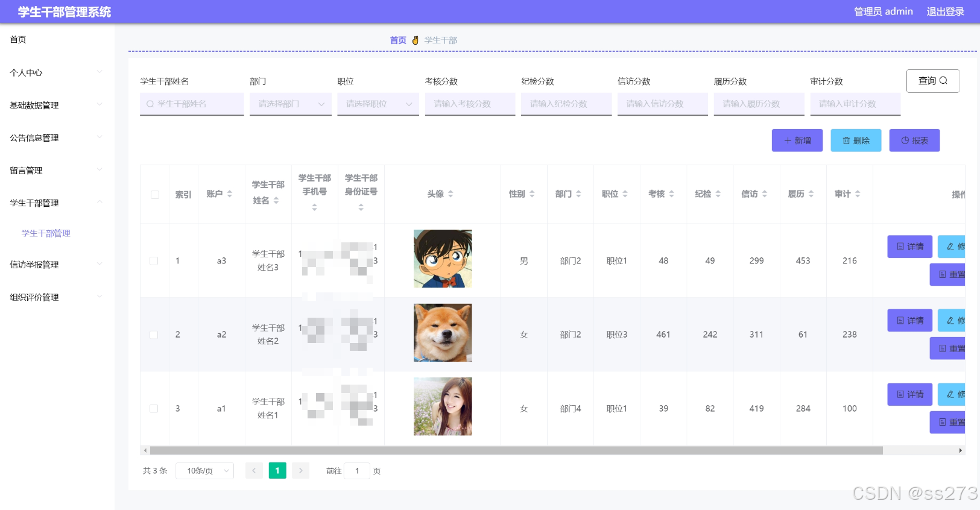Expand the 个人中心 sidebar menu
Image resolution: width=980 pixels, height=510 pixels.
pyautogui.click(x=57, y=72)
